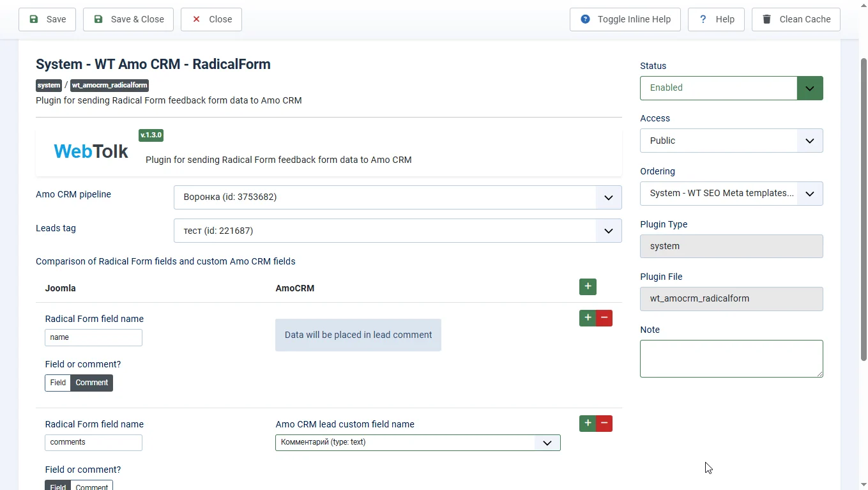The height and width of the screenshot is (490, 868).
Task: Change Access level from Public dropdown
Action: (731, 141)
